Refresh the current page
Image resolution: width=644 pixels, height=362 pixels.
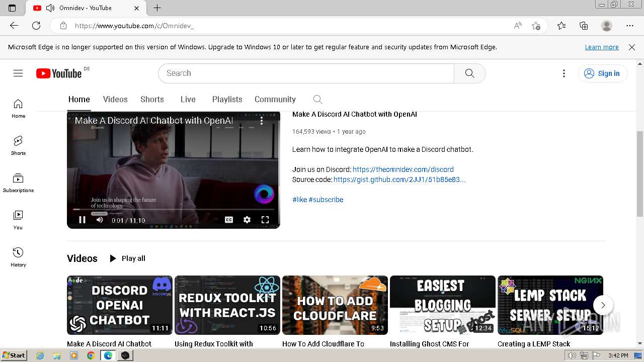pos(36,26)
